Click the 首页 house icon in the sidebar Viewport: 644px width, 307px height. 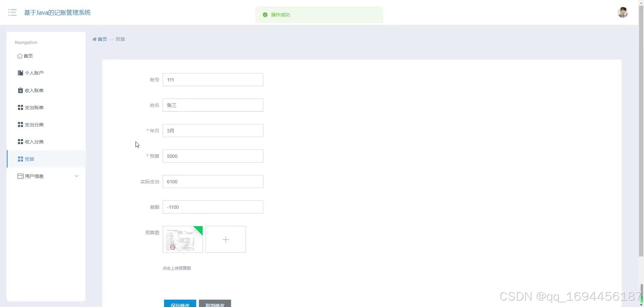(x=20, y=56)
